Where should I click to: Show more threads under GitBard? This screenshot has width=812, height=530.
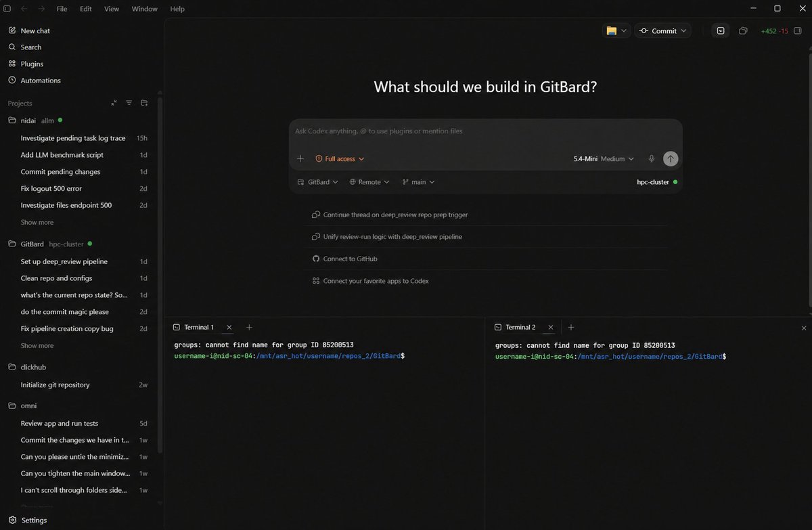37,345
